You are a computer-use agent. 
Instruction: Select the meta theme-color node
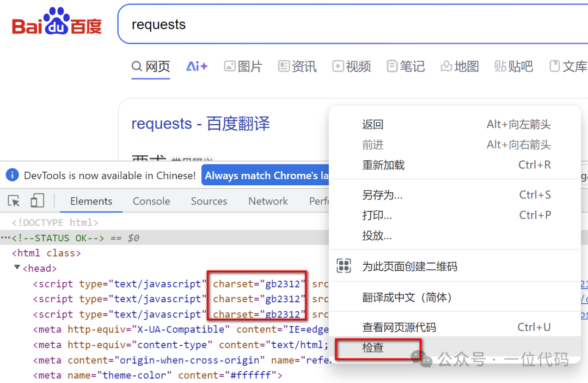[x=157, y=375]
